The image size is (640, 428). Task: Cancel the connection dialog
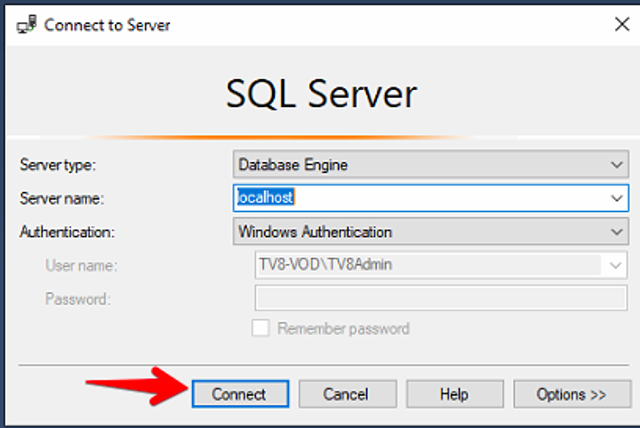pos(347,394)
